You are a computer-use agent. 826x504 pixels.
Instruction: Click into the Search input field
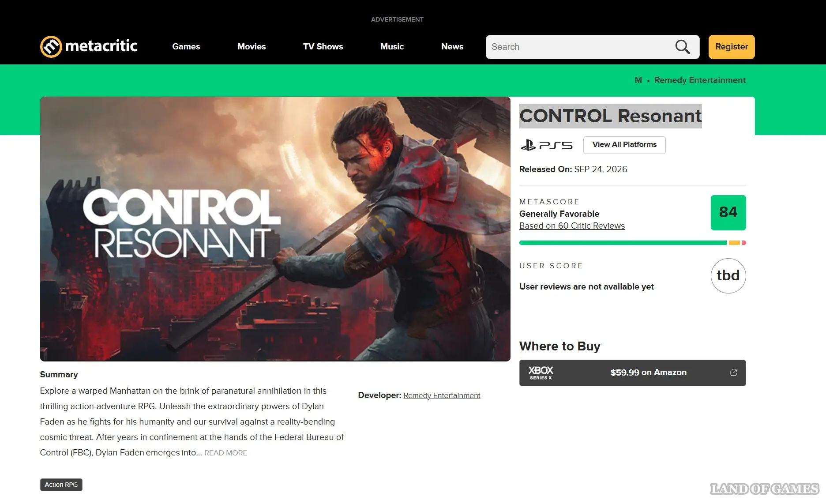580,47
